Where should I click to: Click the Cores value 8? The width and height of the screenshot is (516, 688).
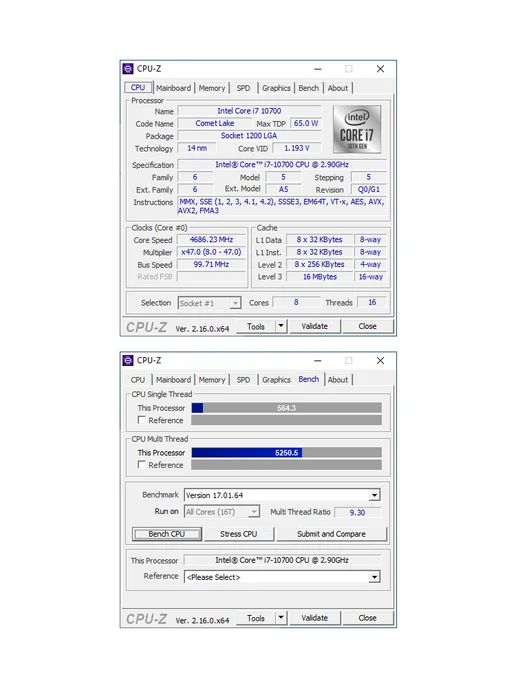tap(296, 302)
